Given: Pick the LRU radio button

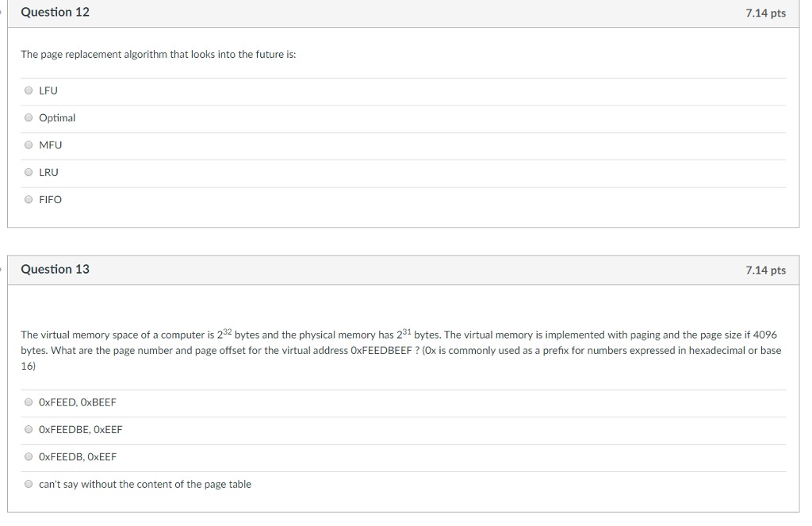Looking at the screenshot, I should pos(29,172).
